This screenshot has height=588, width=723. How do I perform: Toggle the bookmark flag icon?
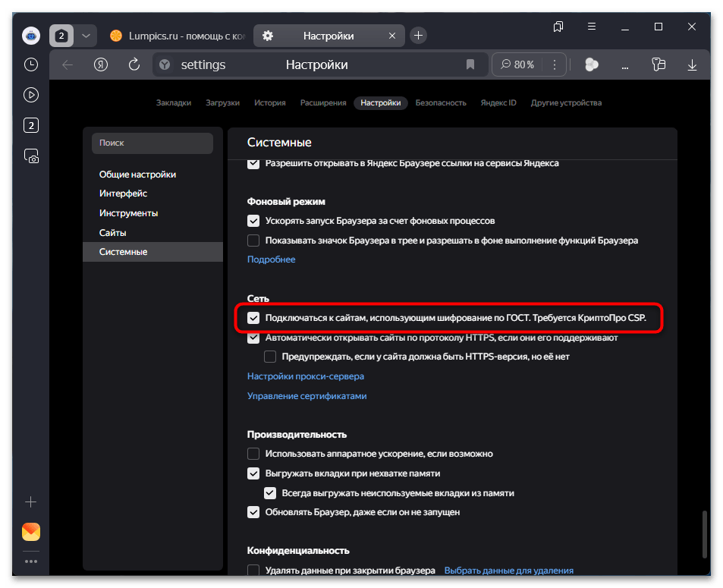pos(470,64)
